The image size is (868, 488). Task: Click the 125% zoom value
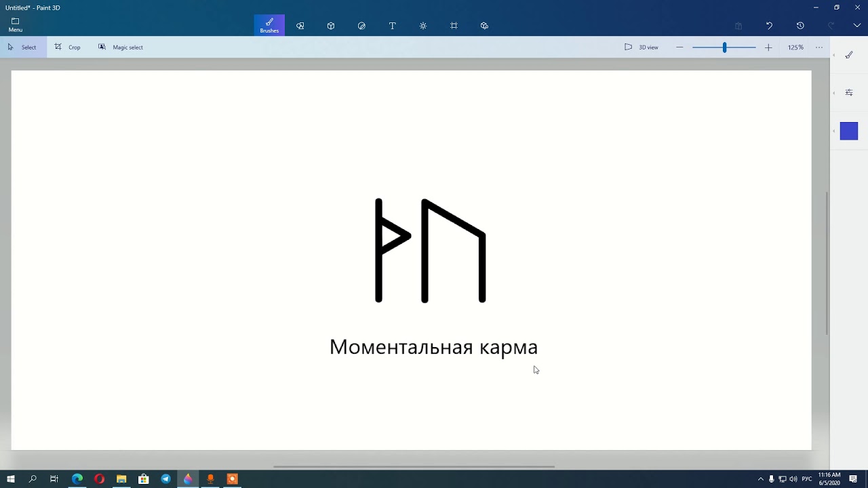795,47
